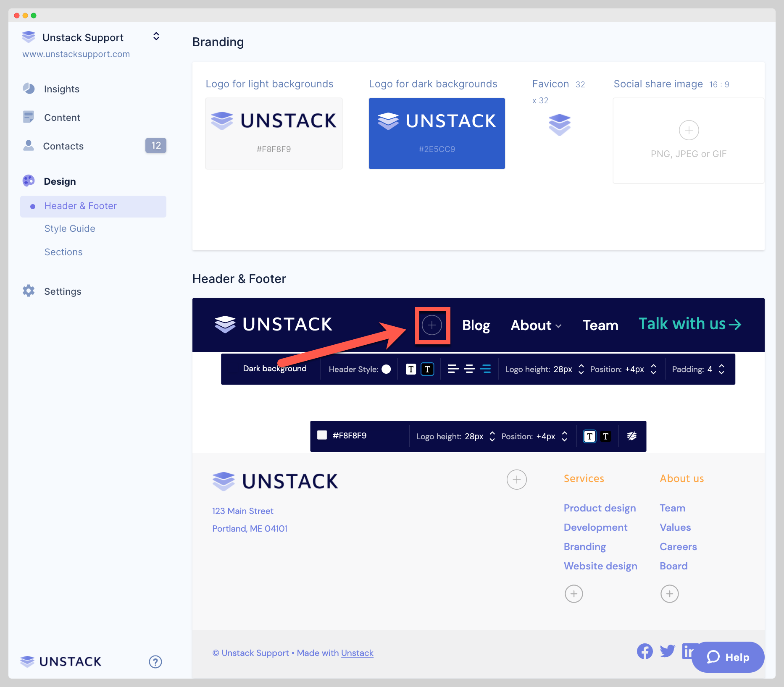Screen dimensions: 784x687
Task: Add a link under the Services column
Action: click(x=574, y=594)
